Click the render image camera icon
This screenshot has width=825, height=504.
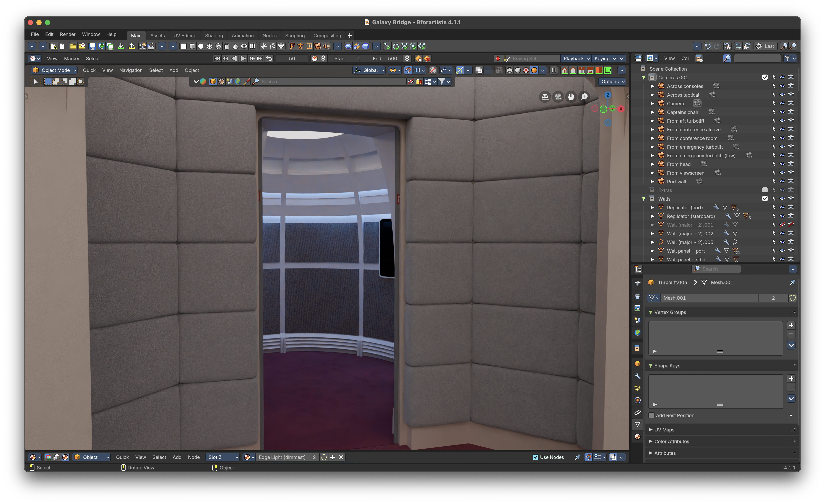[142, 46]
